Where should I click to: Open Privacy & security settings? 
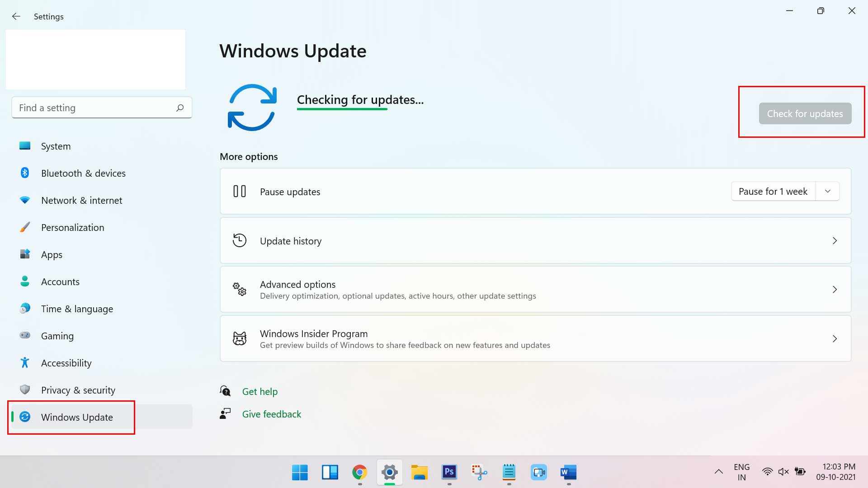click(78, 389)
